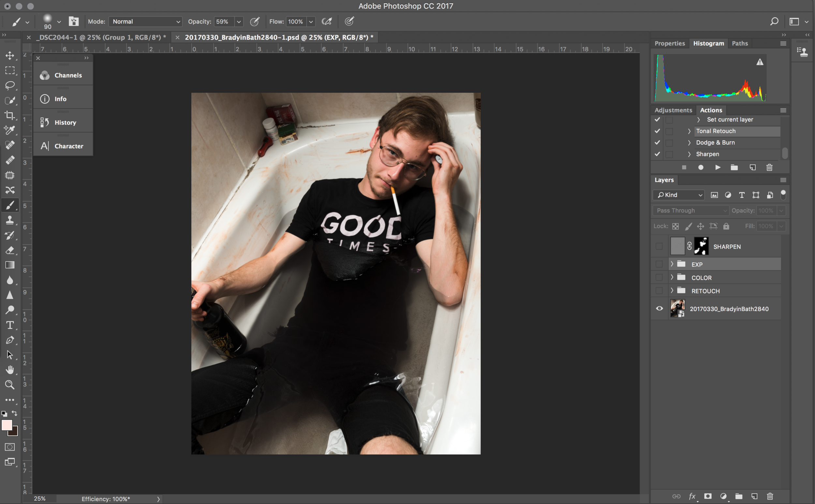815x504 pixels.
Task: Show the EXP group
Action: pos(659,264)
